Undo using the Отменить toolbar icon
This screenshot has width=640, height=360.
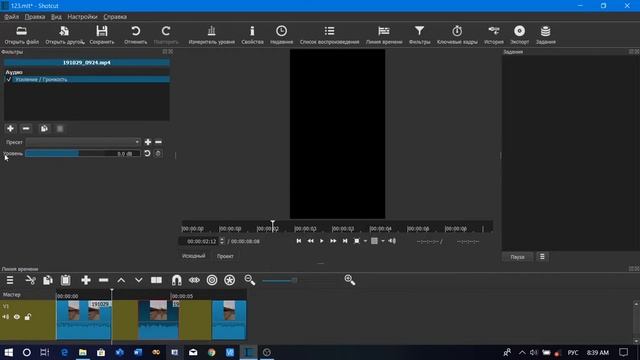coord(136,35)
